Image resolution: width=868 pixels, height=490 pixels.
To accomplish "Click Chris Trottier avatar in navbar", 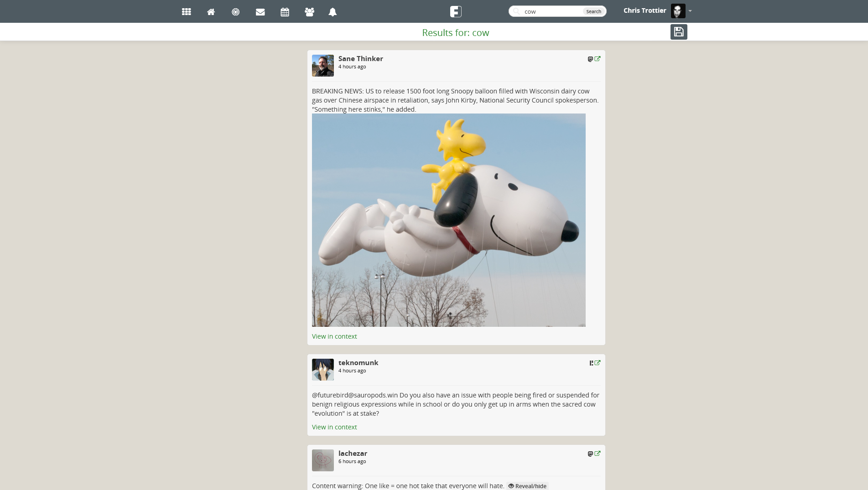I will click(678, 11).
